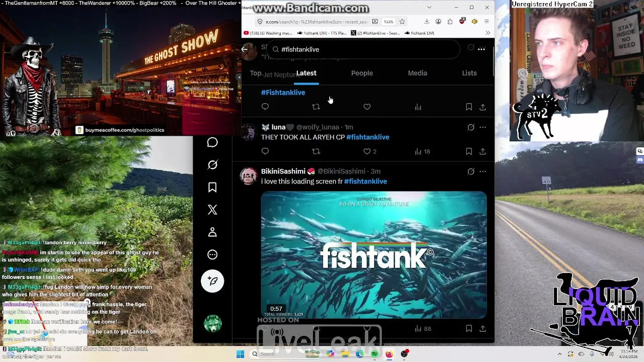Open the LG Washing mac... bookmark
The width and height of the screenshot is (644, 362).
(268, 33)
